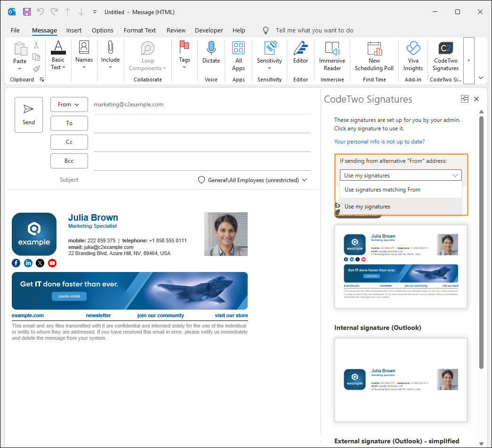Insert Internal signature (Outlook) thumbnail

pyautogui.click(x=401, y=380)
